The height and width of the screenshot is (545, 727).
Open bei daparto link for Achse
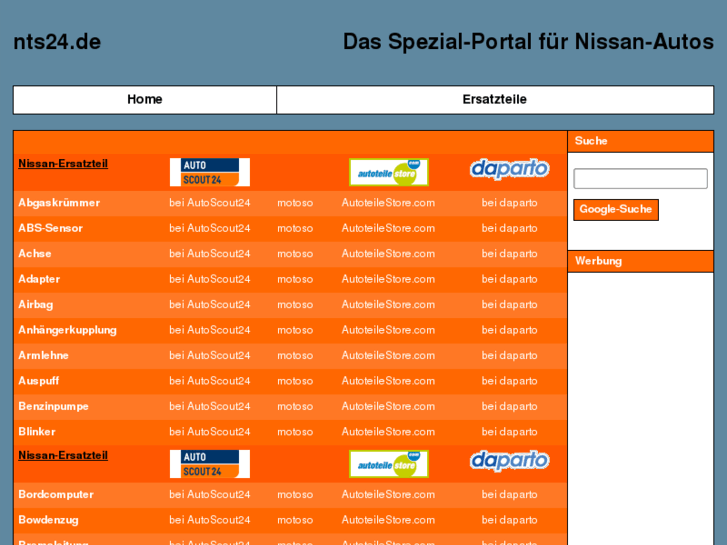pyautogui.click(x=510, y=254)
